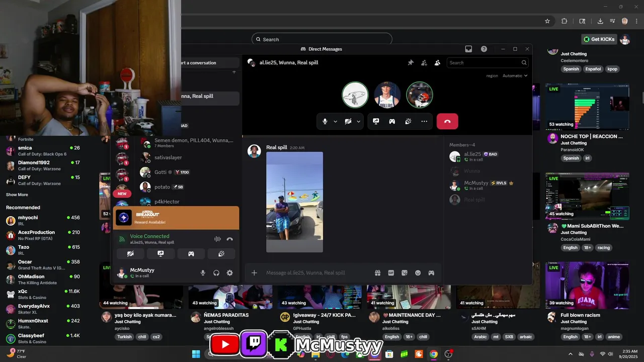Open soundboard in call controls

408,121
